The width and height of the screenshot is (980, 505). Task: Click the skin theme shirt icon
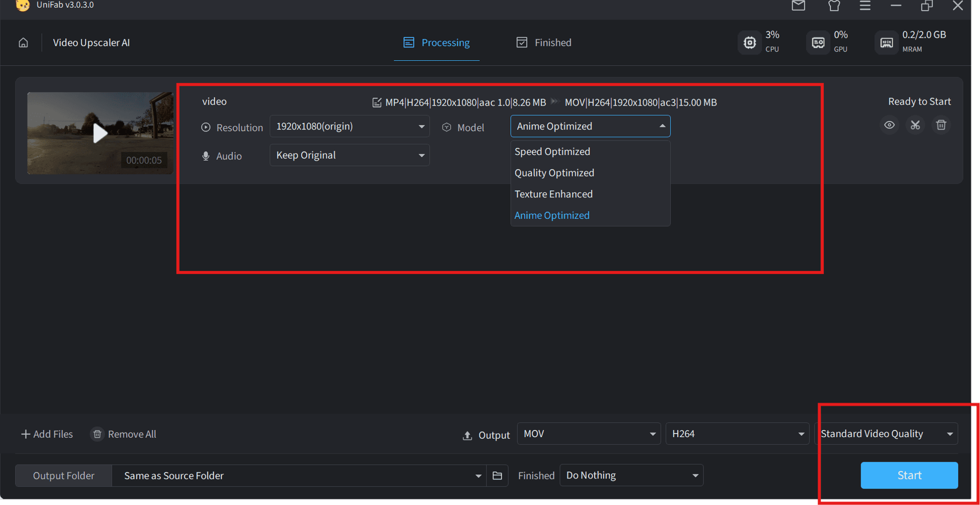pos(834,6)
